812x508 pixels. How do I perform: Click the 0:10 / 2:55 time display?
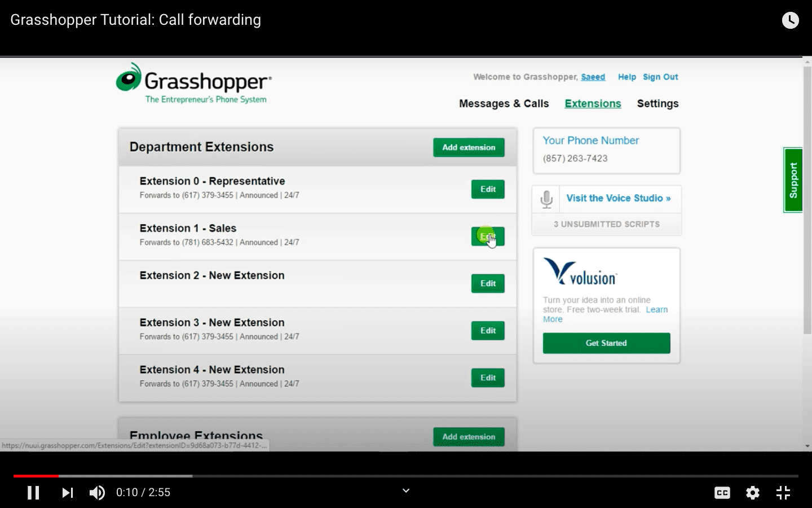coord(143,493)
